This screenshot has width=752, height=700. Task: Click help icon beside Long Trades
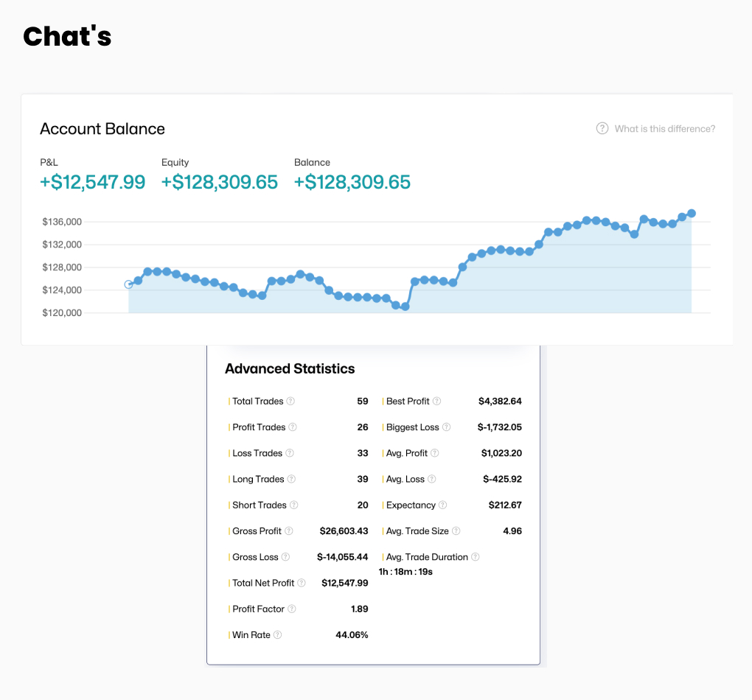(x=291, y=480)
